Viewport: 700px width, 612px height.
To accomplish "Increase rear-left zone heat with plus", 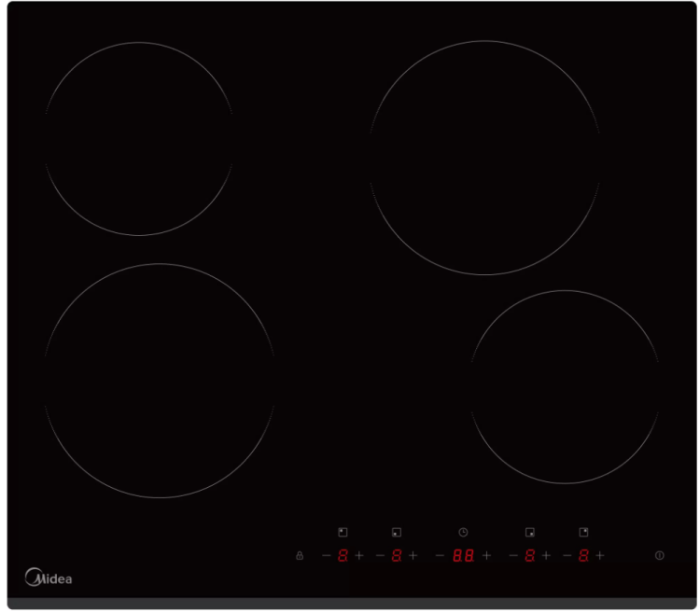I will click(359, 555).
